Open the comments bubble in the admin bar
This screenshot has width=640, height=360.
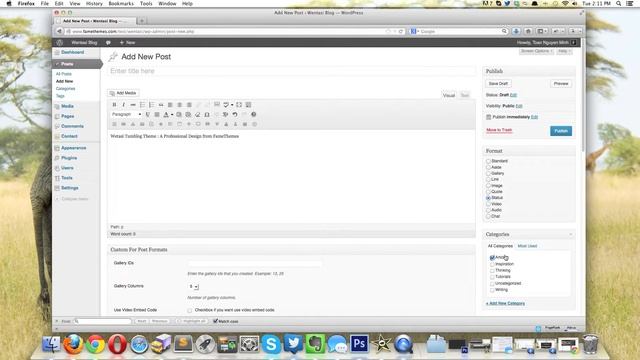108,42
